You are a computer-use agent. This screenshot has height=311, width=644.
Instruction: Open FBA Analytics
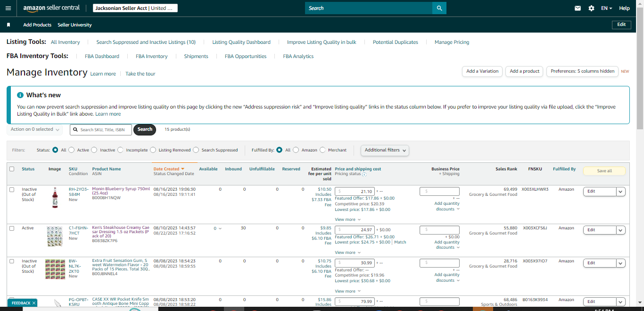[298, 56]
